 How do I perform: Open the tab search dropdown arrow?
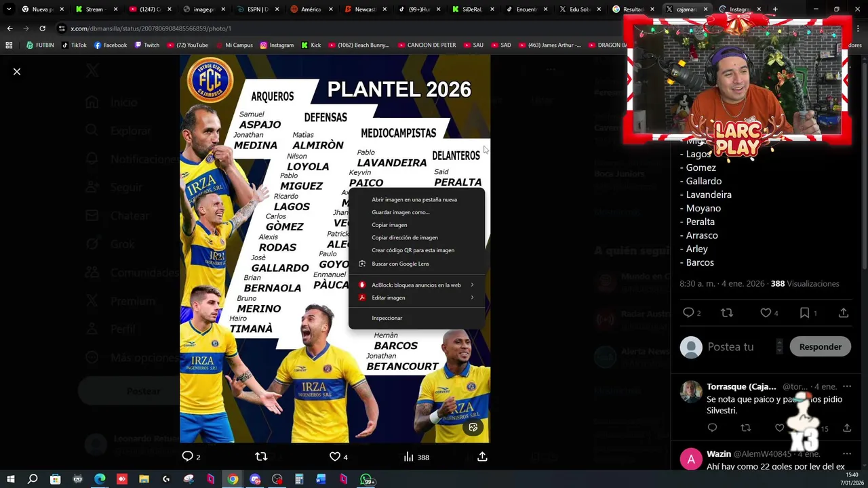tap(9, 9)
